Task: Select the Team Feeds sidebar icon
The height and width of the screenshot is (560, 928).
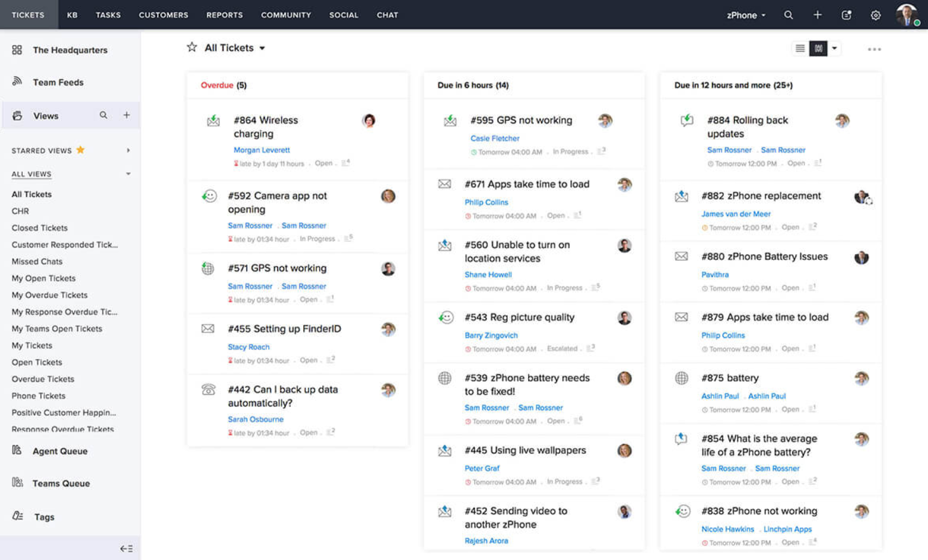Action: click(x=17, y=81)
